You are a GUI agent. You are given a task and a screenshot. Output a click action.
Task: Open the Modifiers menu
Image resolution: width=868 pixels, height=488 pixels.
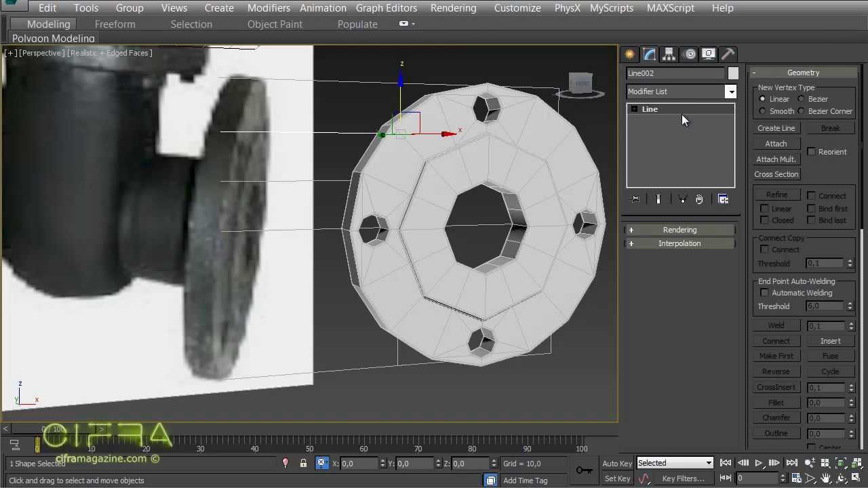click(269, 8)
